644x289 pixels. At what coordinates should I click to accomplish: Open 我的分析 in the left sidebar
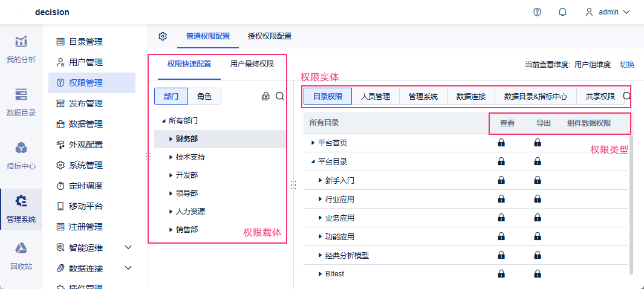pyautogui.click(x=21, y=49)
